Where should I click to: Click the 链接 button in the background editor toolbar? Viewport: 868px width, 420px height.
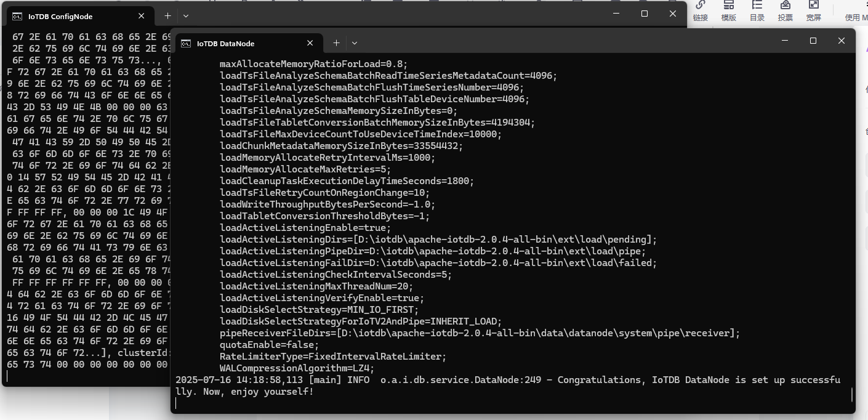coord(701,12)
